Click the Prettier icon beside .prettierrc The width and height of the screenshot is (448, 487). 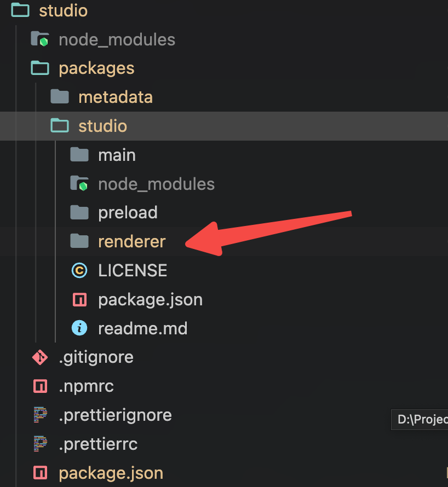(39, 444)
